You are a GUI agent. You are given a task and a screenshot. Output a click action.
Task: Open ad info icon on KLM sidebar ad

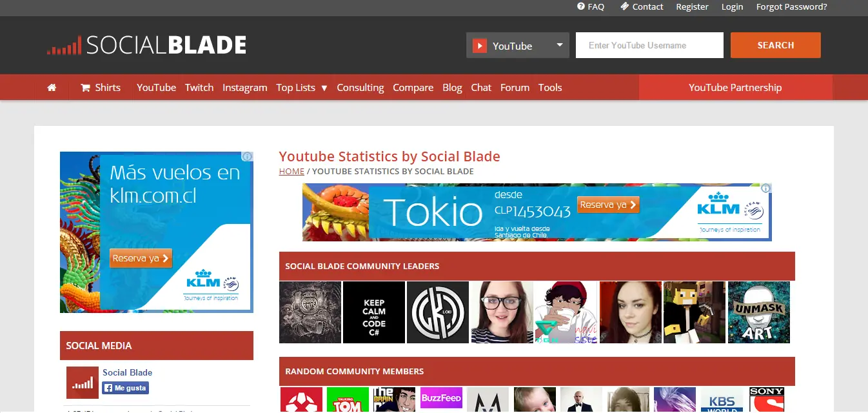click(x=247, y=157)
